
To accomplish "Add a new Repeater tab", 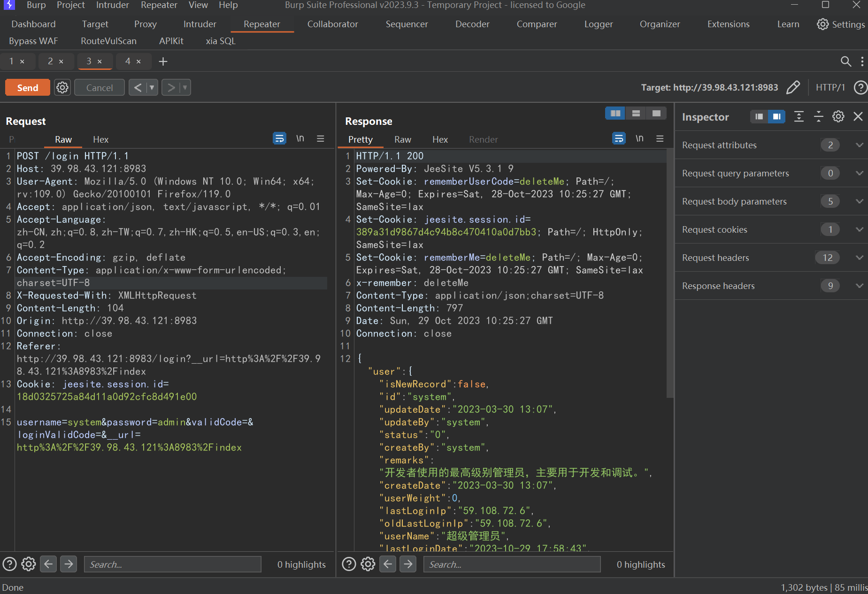I will (x=163, y=61).
